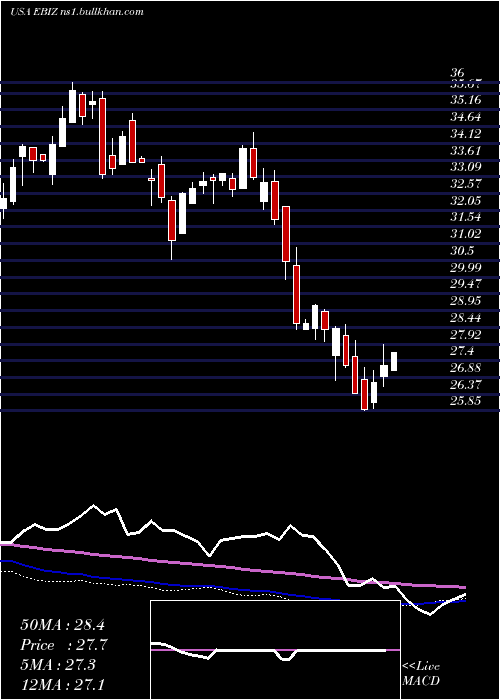Click the 29.47 price level label

coord(466,284)
